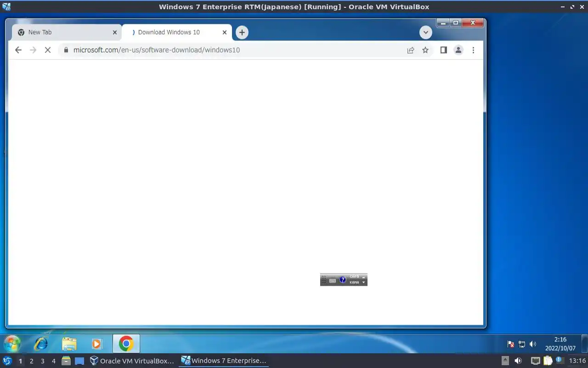Click the Windows 7 clock showing 2:16
Image resolution: width=588 pixels, height=368 pixels.
tap(560, 344)
